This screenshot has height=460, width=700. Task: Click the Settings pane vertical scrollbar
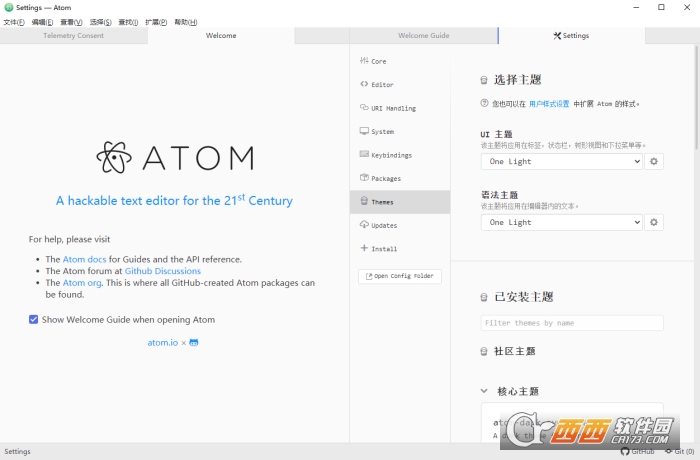(696, 97)
